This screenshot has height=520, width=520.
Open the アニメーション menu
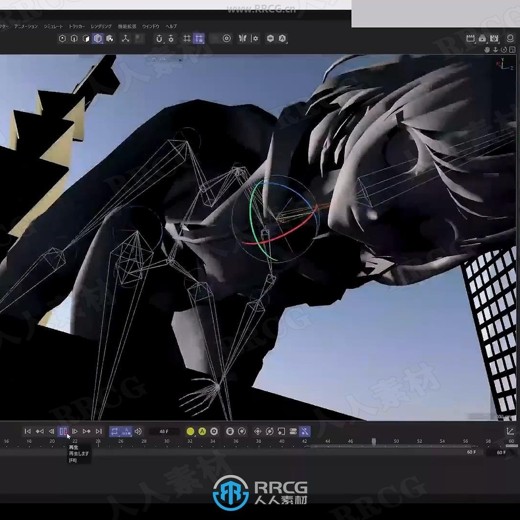pyautogui.click(x=26, y=26)
